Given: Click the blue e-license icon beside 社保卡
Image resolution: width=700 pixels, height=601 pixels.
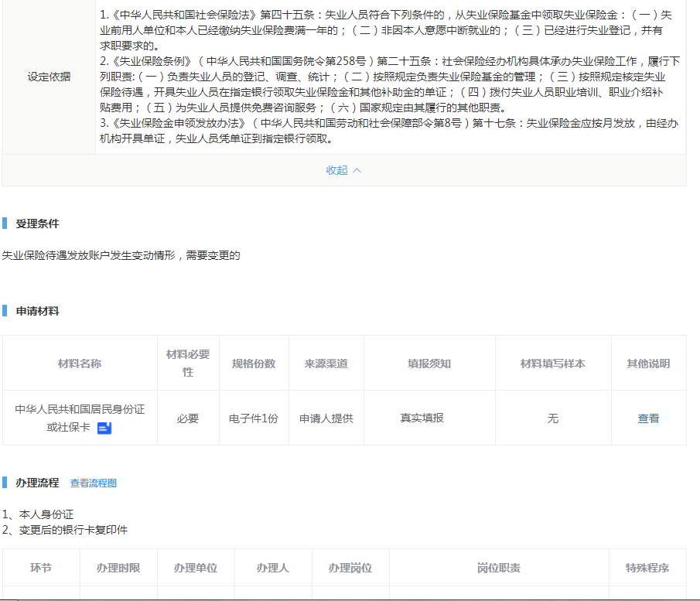Looking at the screenshot, I should point(104,428).
